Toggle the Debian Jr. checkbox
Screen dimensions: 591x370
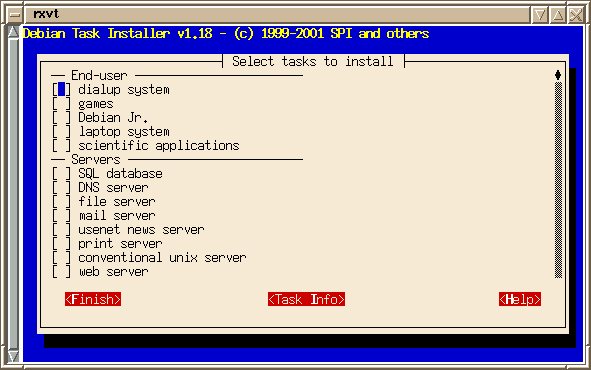[61, 118]
